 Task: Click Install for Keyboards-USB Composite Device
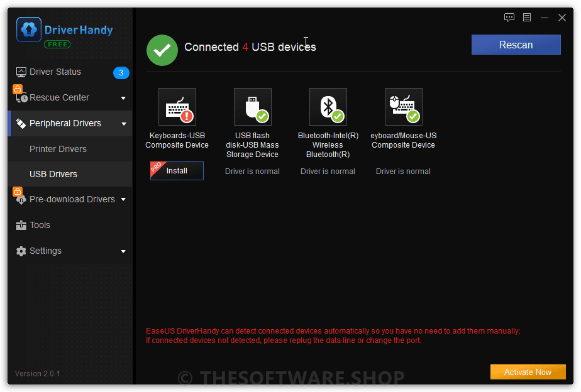pyautogui.click(x=177, y=171)
